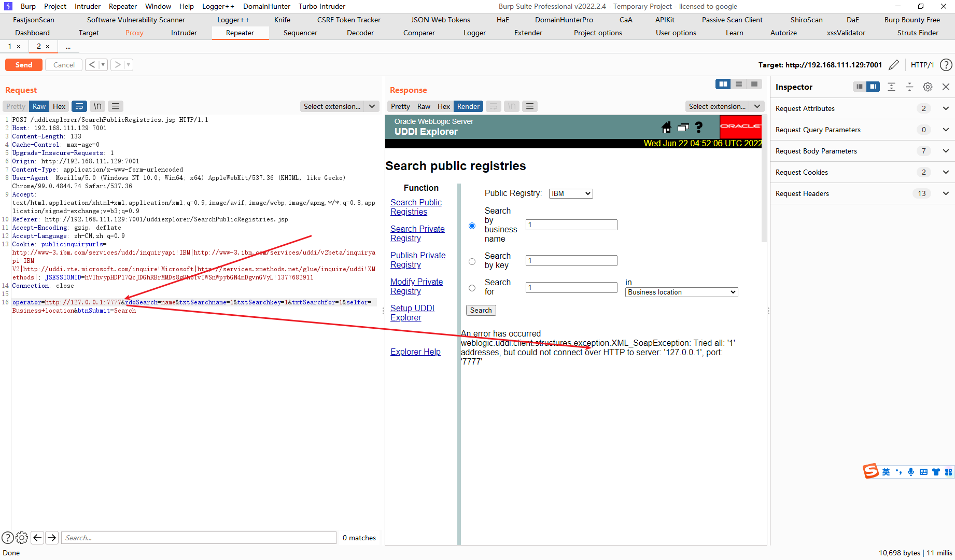Screen dimensions: 955x560
Task: Click the Cancel button
Action: [x=64, y=65]
